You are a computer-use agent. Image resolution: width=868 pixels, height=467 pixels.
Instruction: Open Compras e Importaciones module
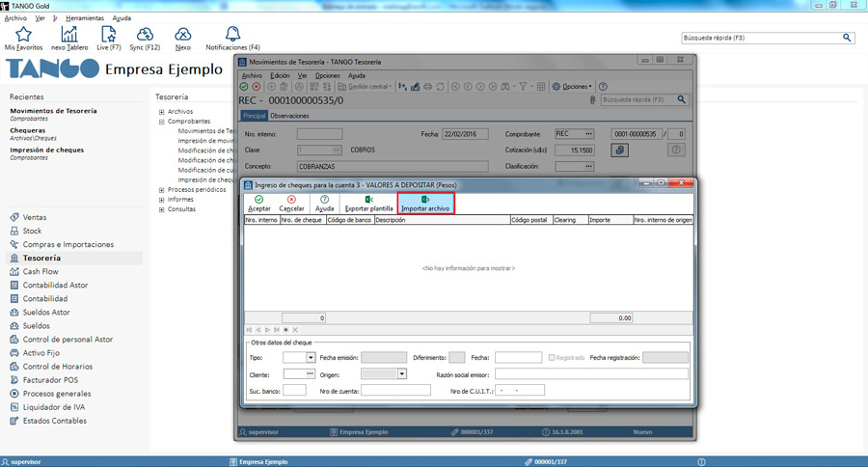[68, 244]
